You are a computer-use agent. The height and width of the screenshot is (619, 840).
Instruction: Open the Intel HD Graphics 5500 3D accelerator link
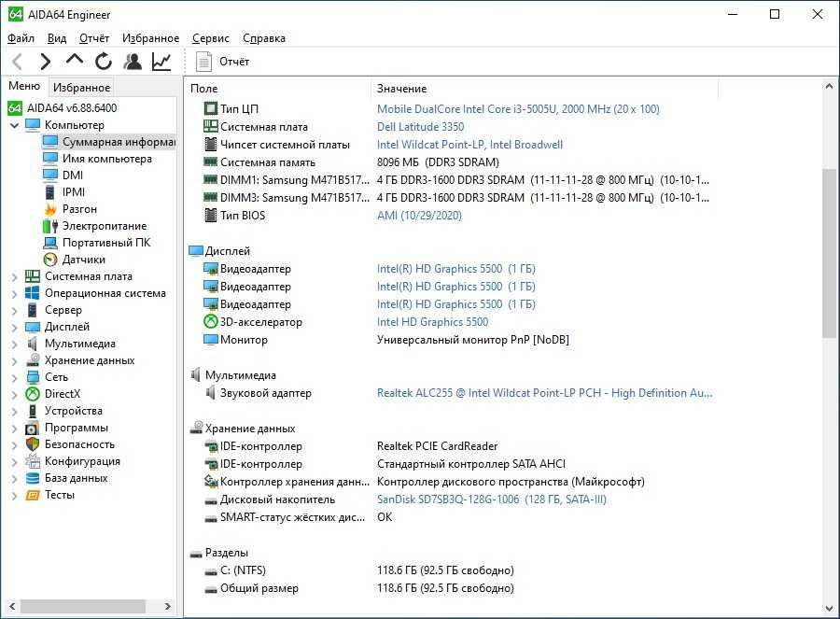tap(432, 321)
